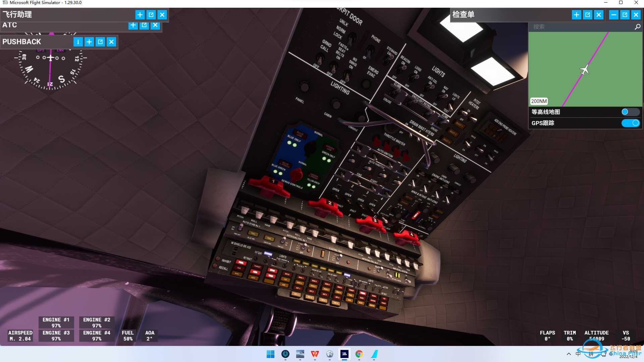Close the 飞行助理 panel

click(162, 15)
